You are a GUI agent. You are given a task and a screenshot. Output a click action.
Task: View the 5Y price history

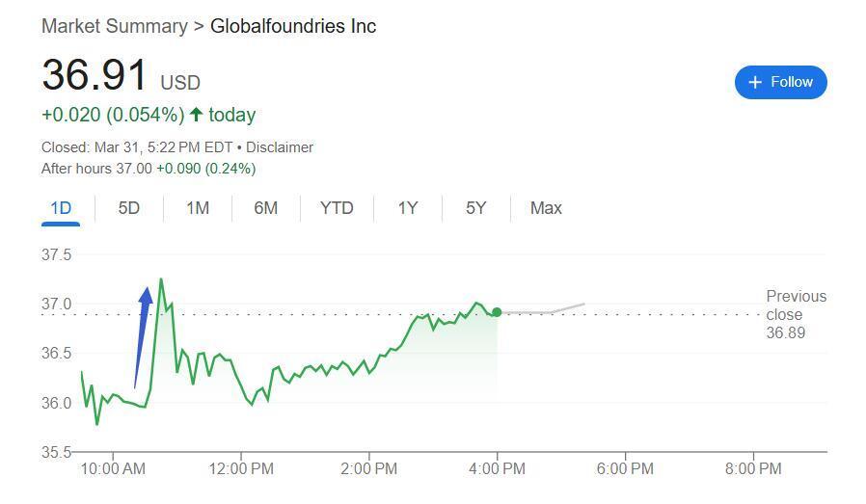476,208
